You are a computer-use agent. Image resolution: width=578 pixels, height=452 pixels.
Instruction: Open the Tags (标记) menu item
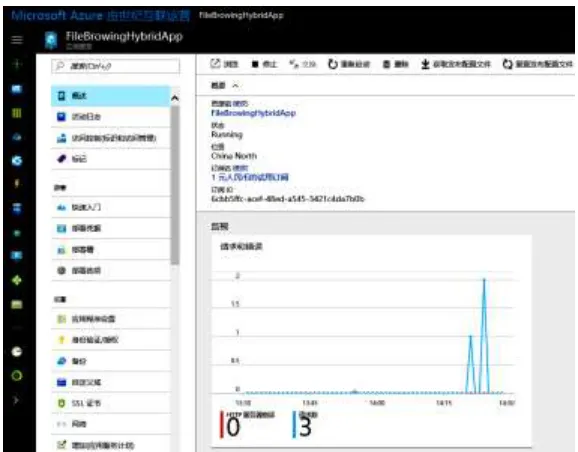(x=111, y=159)
